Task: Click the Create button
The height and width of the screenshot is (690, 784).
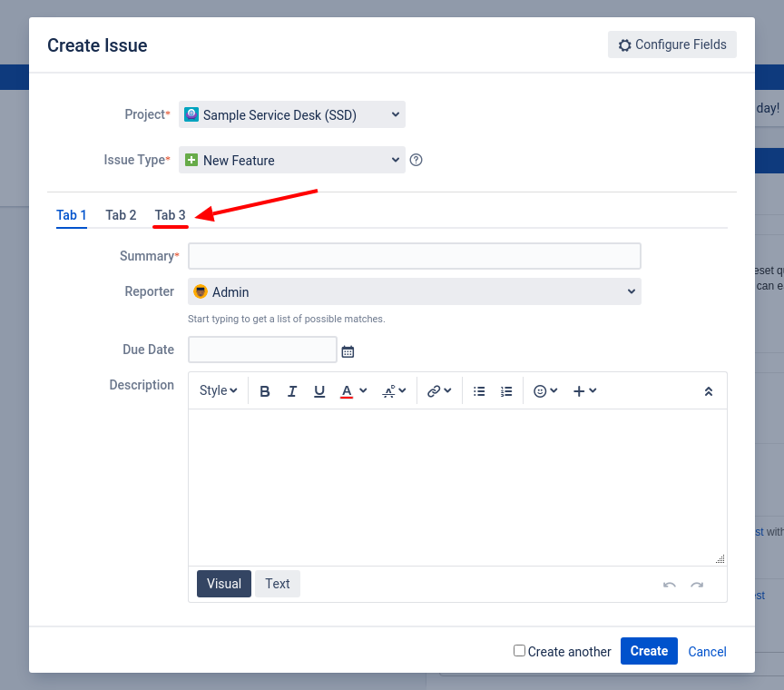Action: click(649, 651)
